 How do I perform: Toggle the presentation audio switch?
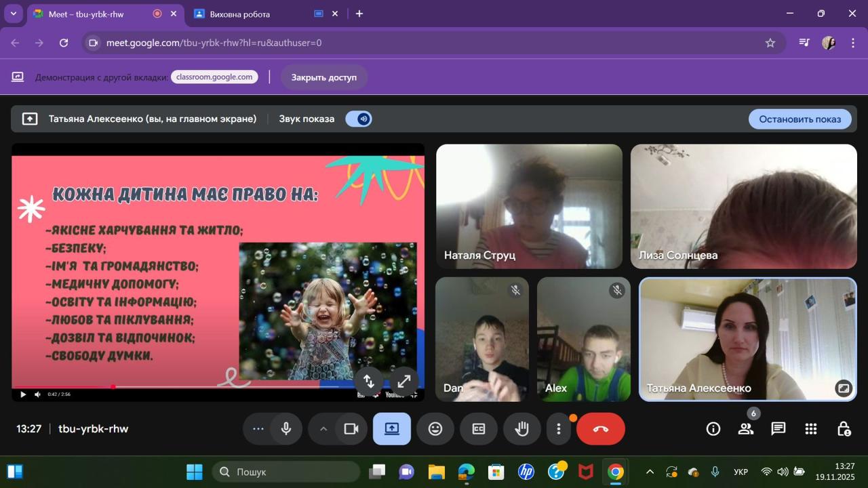click(359, 119)
